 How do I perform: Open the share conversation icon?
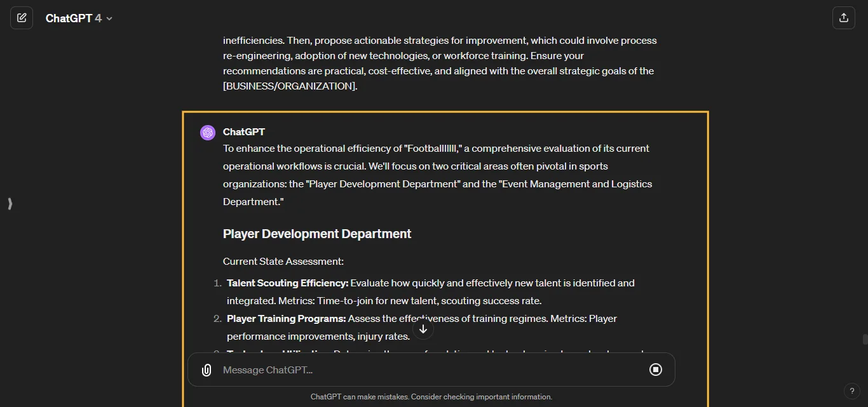point(844,18)
